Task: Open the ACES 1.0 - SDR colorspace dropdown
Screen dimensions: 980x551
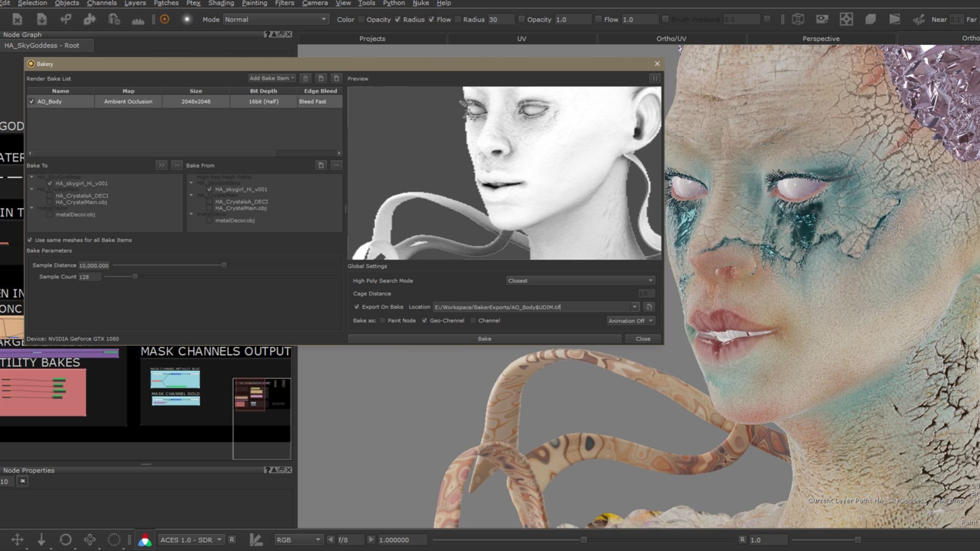Action: click(x=190, y=540)
